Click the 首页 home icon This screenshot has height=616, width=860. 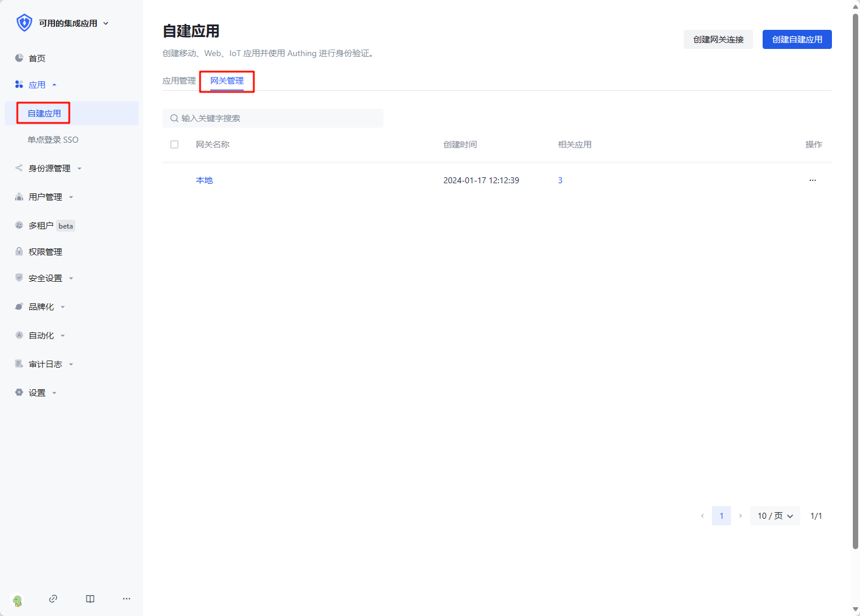(19, 58)
